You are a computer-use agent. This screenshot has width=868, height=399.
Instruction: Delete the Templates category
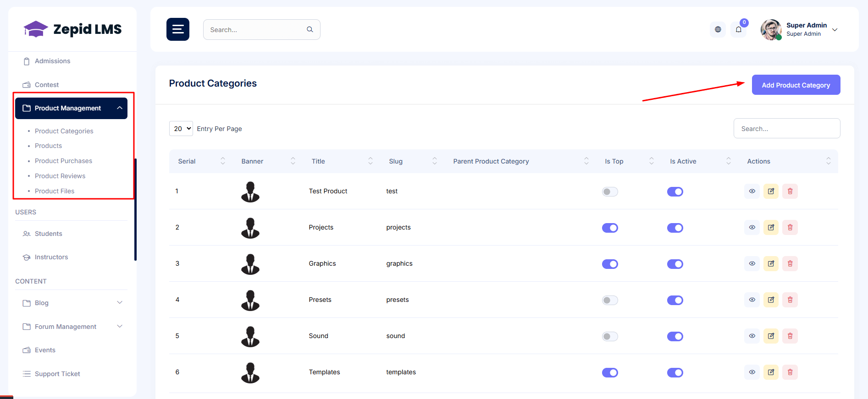[x=790, y=372]
